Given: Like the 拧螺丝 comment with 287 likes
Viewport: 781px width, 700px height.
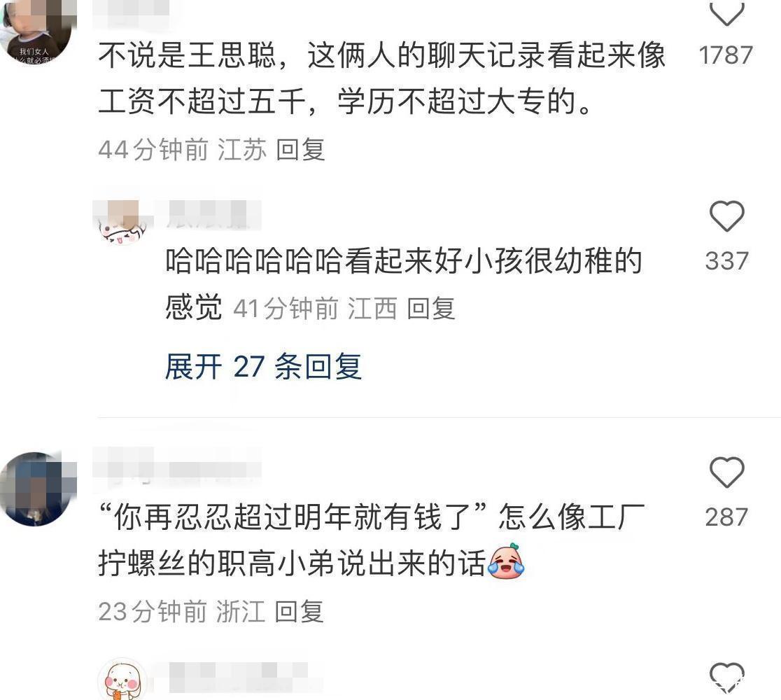Looking at the screenshot, I should tap(726, 472).
